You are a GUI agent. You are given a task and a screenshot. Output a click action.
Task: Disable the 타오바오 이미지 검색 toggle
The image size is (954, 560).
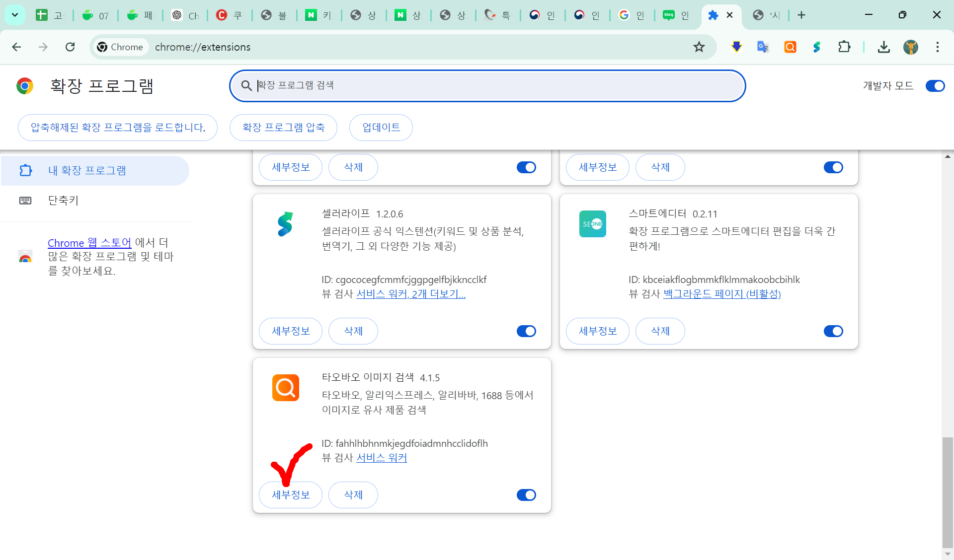[526, 495]
